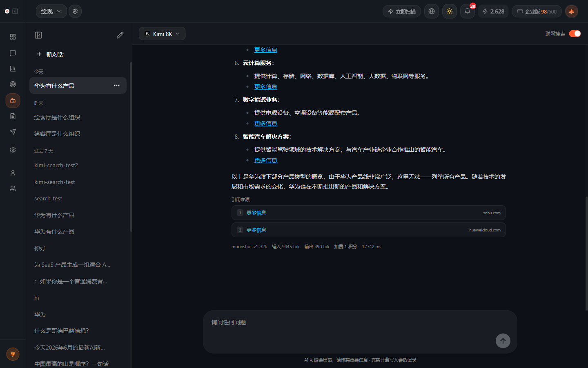This screenshot has height=368, width=588.
Task: Toggle the sidebar icon beside the app logo
Action: coord(15,11)
